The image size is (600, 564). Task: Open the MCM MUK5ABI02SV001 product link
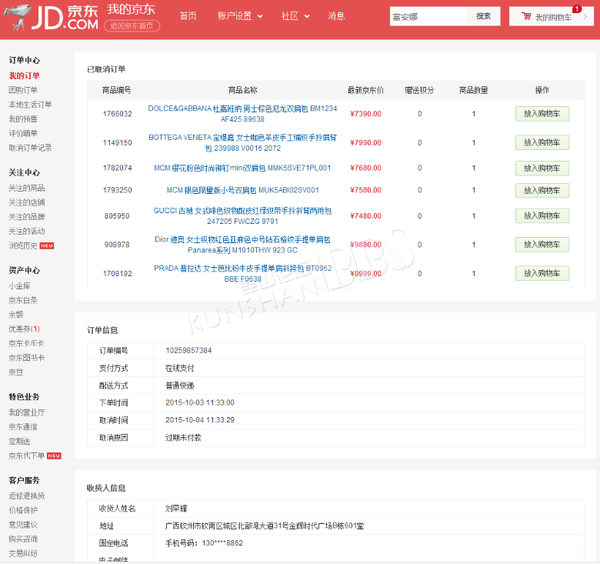click(242, 190)
